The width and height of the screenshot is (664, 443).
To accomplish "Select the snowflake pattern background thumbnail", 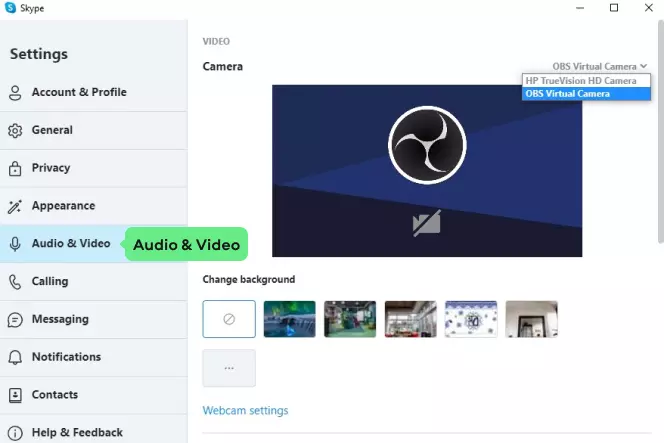I will 471,319.
